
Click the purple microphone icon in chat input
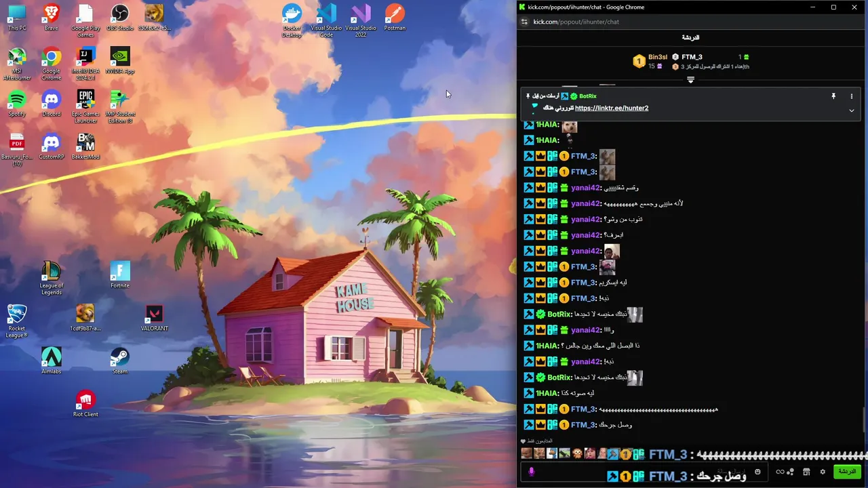click(531, 472)
